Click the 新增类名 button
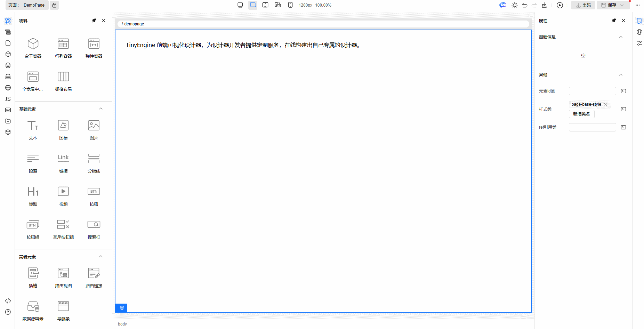Viewport: 644px width, 329px height. [x=581, y=114]
